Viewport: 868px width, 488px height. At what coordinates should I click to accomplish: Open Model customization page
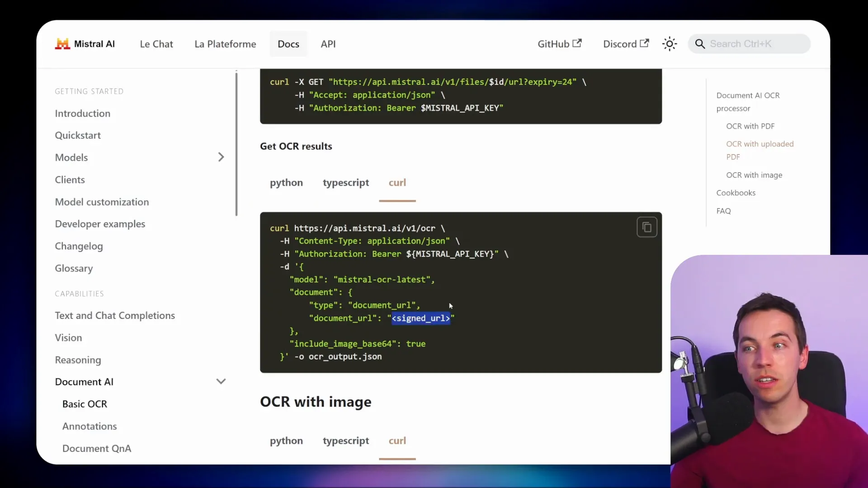102,202
